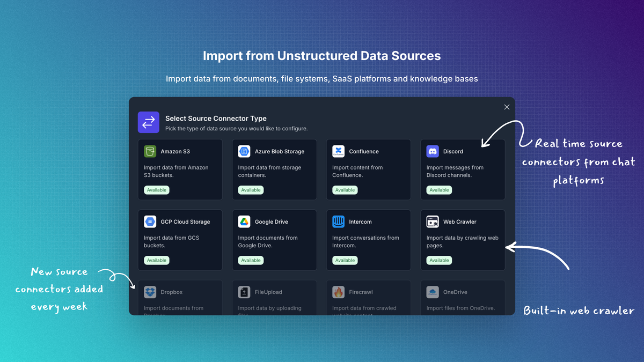The height and width of the screenshot is (362, 644).
Task: Select the Intercom conversations description text
Action: (365, 241)
